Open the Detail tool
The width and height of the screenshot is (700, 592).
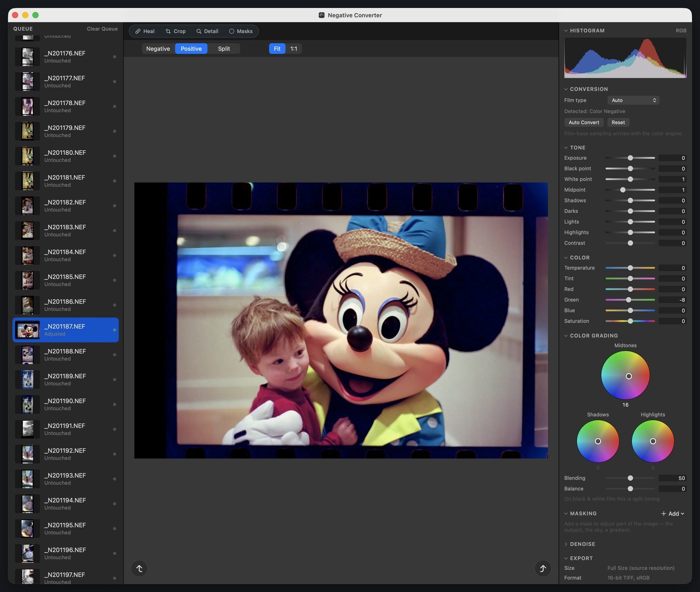pos(207,31)
